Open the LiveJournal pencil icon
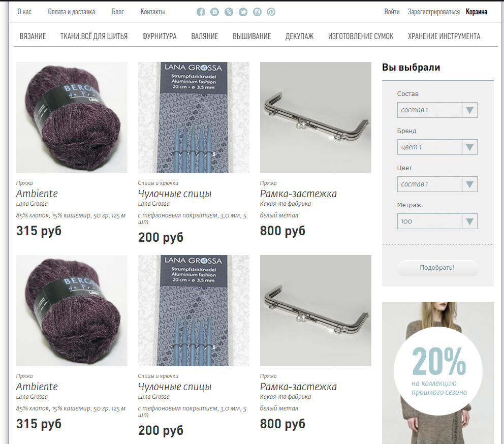504x444 pixels. pos(229,12)
